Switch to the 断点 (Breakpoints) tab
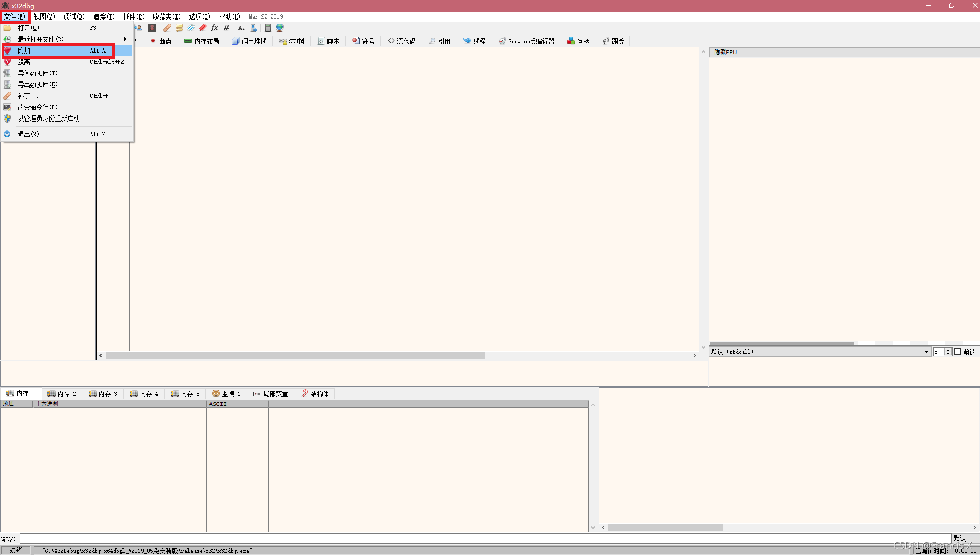The width and height of the screenshot is (980, 555). [161, 41]
